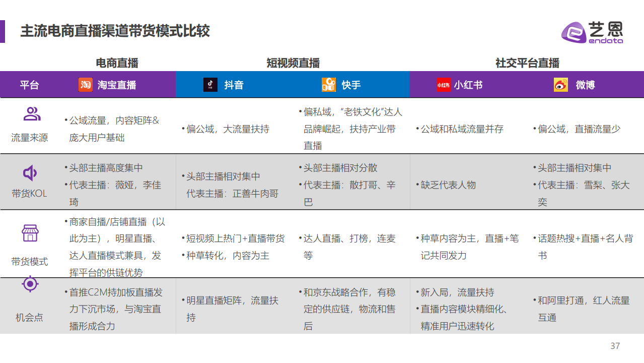
Task: Click the cell 公域和私域流量并存
Action: (x=459, y=129)
